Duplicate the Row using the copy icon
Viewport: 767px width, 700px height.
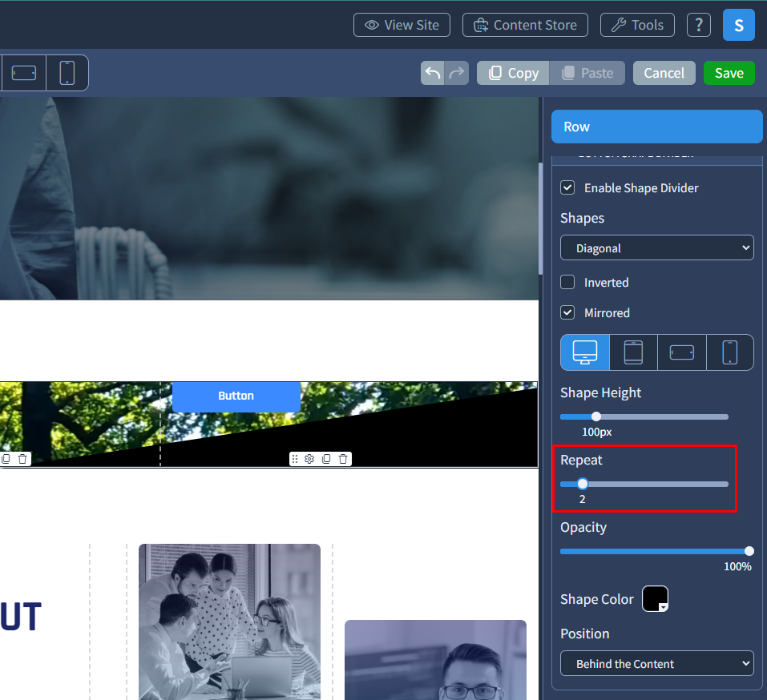pos(327,458)
